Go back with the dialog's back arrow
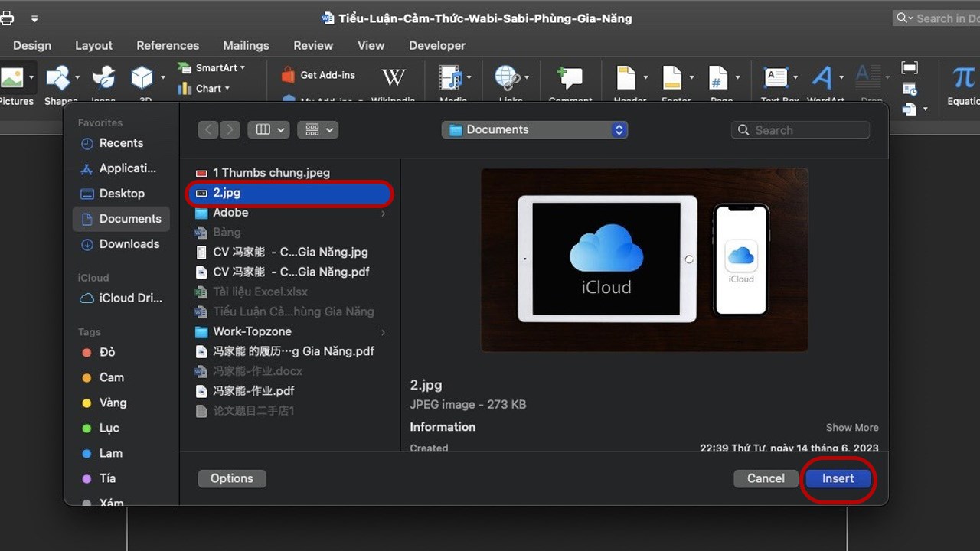Screen dimensions: 980x551 click(x=207, y=129)
